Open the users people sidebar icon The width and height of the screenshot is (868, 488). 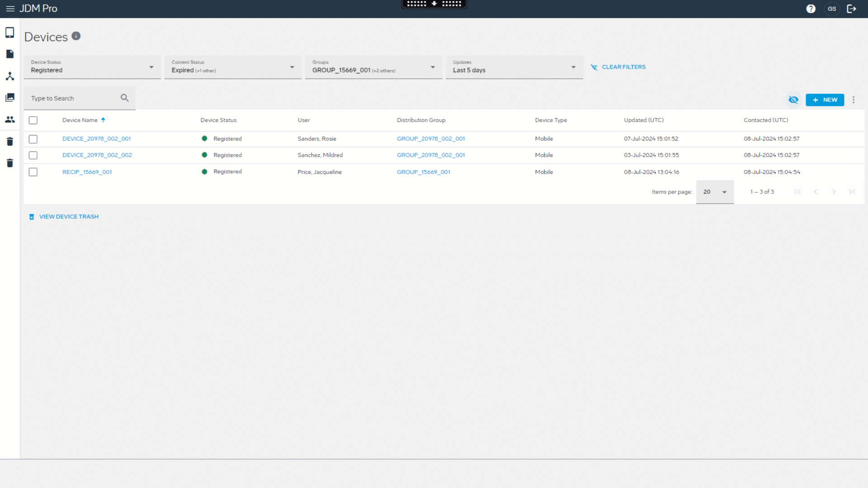click(9, 119)
